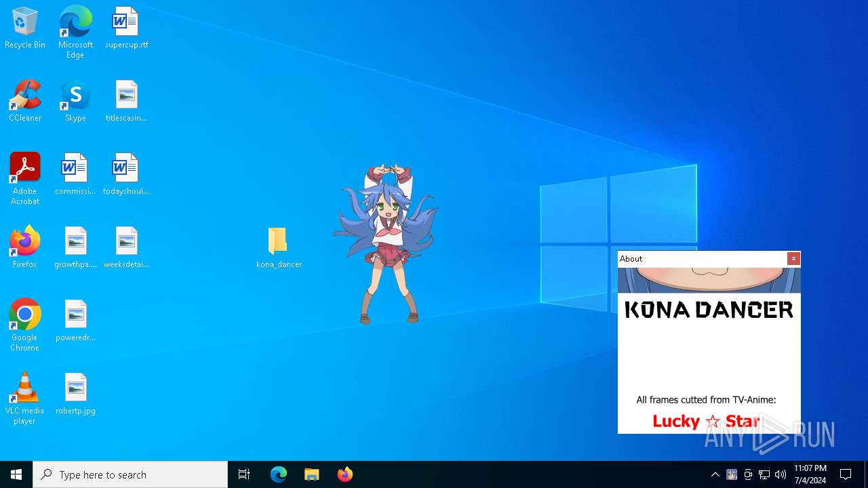Select the Google Chrome desktop shortcut
This screenshot has width=868, height=488.
click(x=25, y=325)
